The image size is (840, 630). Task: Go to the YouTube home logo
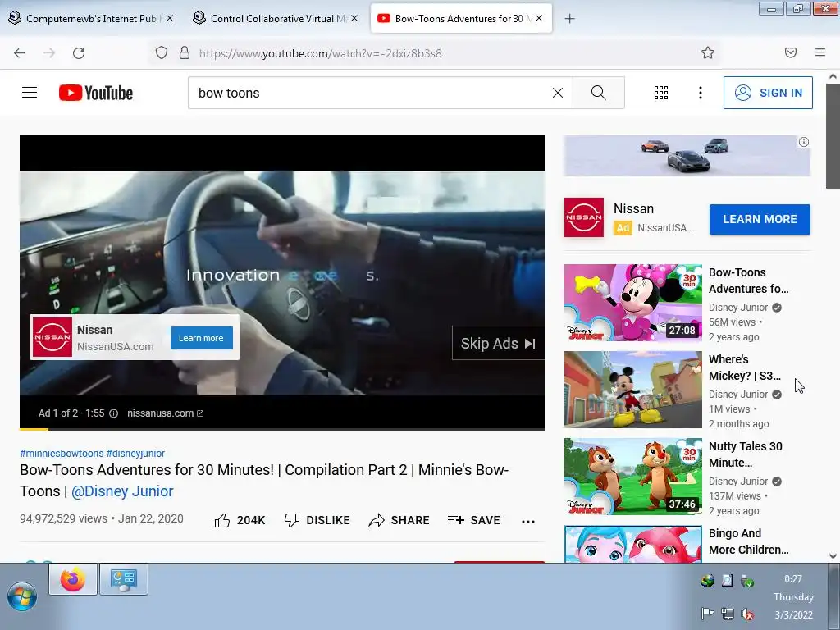point(96,93)
